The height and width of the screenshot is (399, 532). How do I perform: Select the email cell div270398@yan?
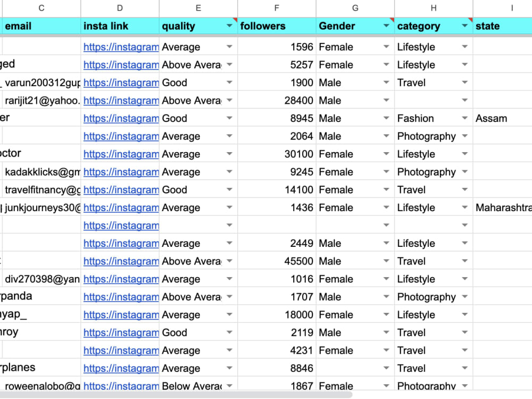click(41, 279)
